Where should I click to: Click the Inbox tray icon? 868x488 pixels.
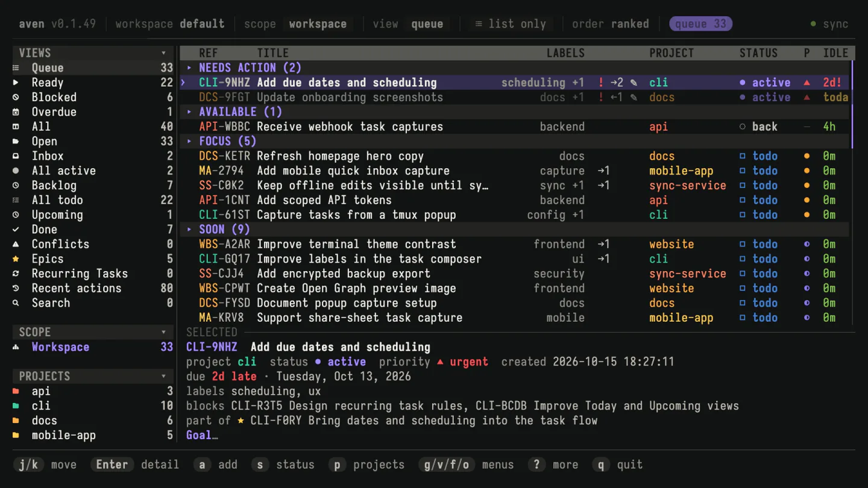[16, 156]
